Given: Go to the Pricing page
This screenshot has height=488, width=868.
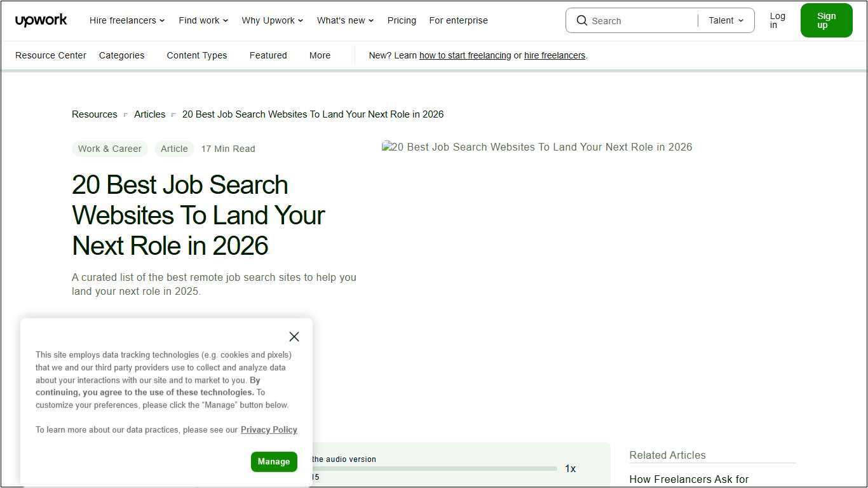Looking at the screenshot, I should click(402, 20).
